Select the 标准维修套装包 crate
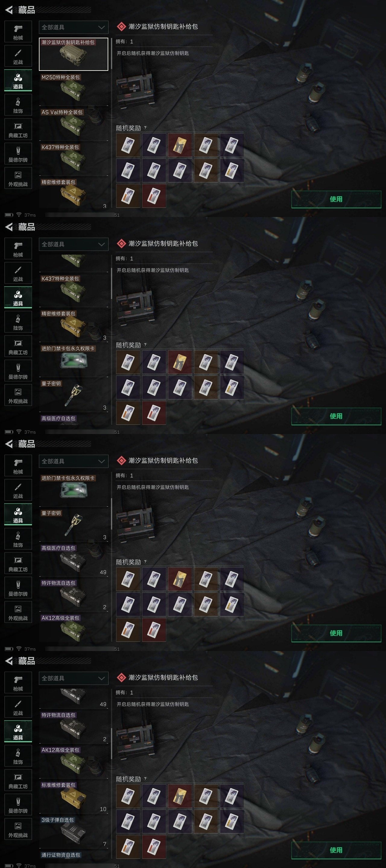 (74, 797)
